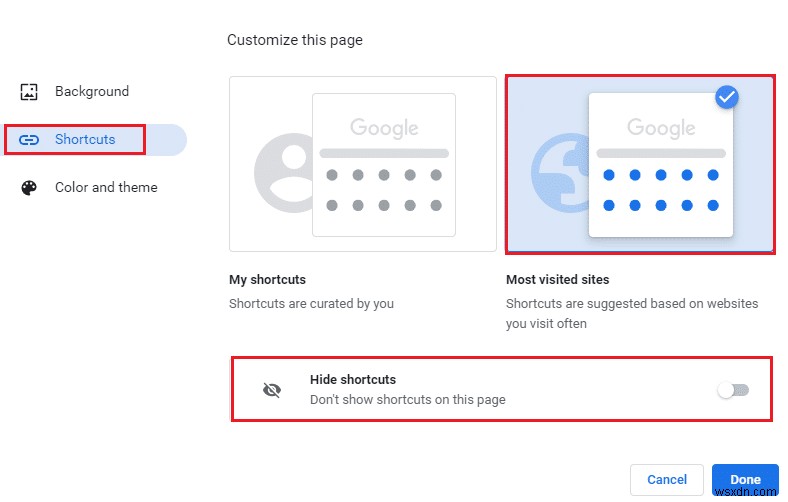Click Google logo in My shortcuts preview
788x502 pixels.
pos(384,128)
